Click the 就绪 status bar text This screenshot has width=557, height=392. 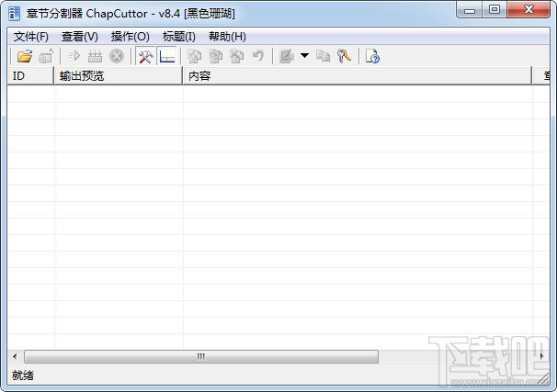point(23,375)
